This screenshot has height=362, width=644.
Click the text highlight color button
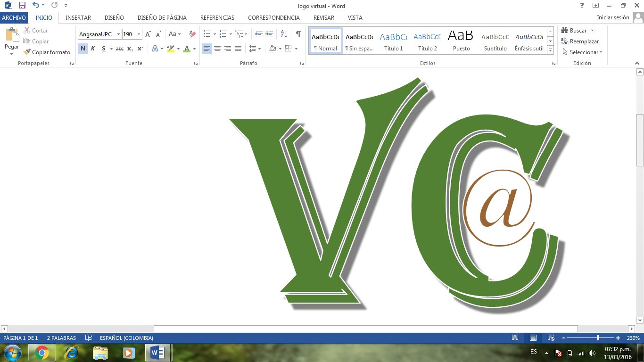[170, 49]
